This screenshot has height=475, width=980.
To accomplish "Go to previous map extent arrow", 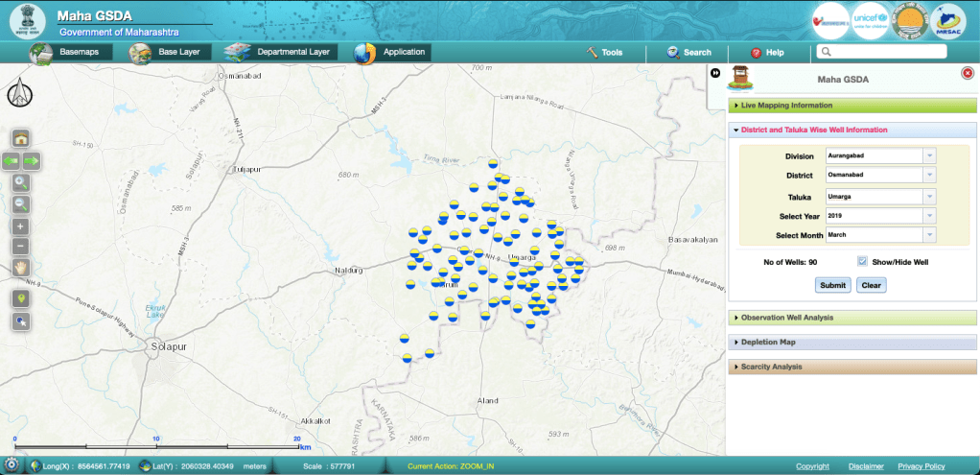I will (x=11, y=160).
